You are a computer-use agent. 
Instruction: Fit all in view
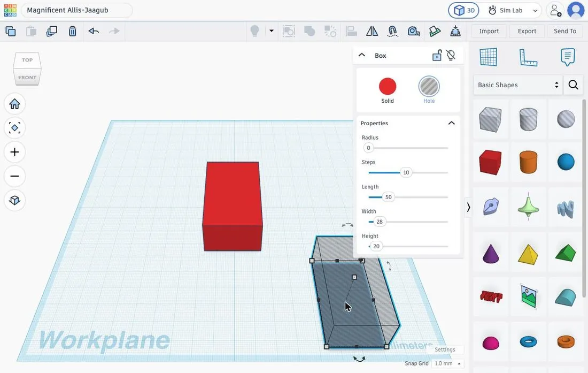(14, 128)
